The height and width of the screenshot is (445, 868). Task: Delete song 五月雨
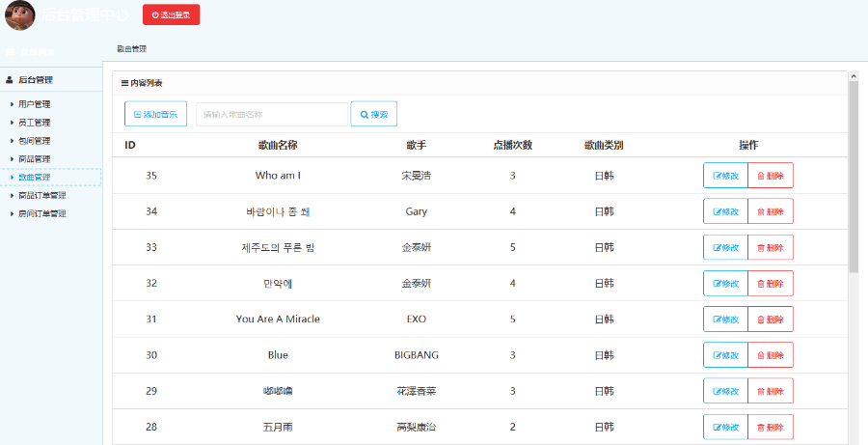click(771, 427)
